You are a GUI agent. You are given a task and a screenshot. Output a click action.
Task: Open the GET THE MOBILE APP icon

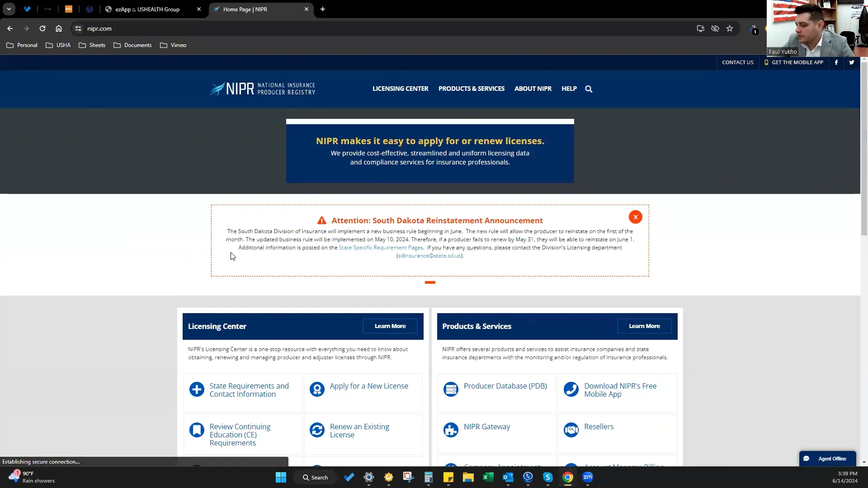click(x=766, y=62)
